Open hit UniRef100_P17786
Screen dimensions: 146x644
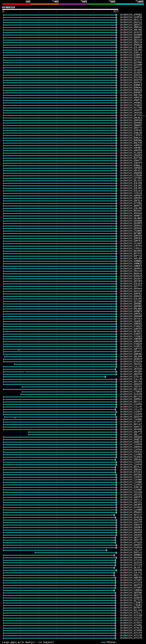(131, 108)
